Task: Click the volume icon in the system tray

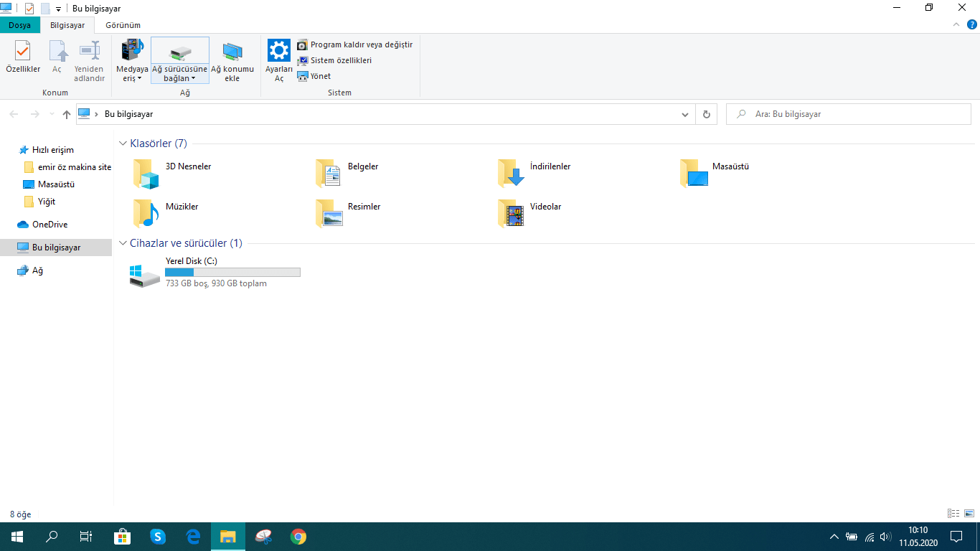Action: point(887,536)
